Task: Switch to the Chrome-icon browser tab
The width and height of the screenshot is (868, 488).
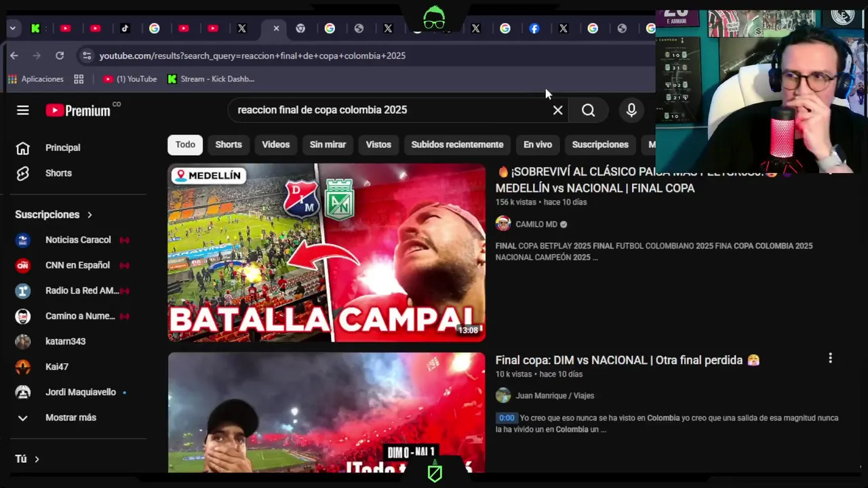Action: (300, 28)
